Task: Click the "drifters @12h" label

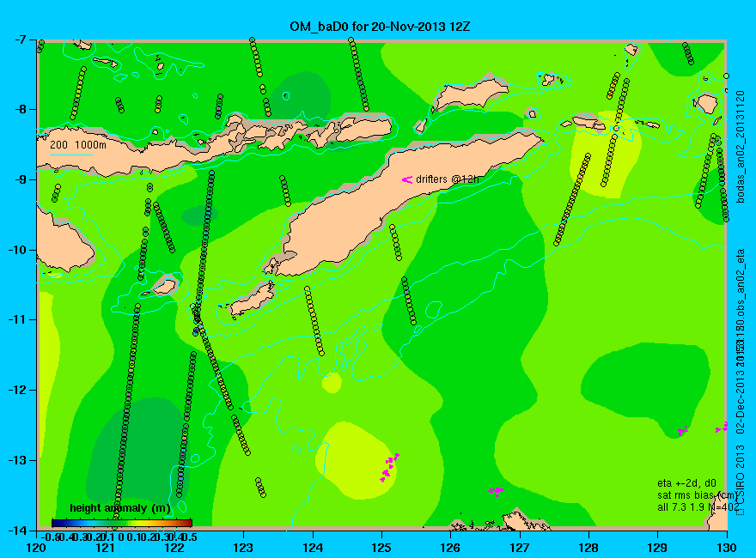Action: tap(448, 179)
